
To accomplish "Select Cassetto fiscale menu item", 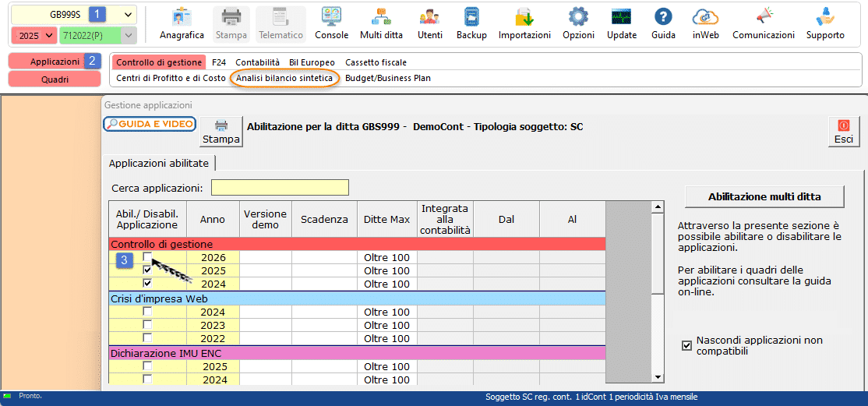I will (376, 62).
